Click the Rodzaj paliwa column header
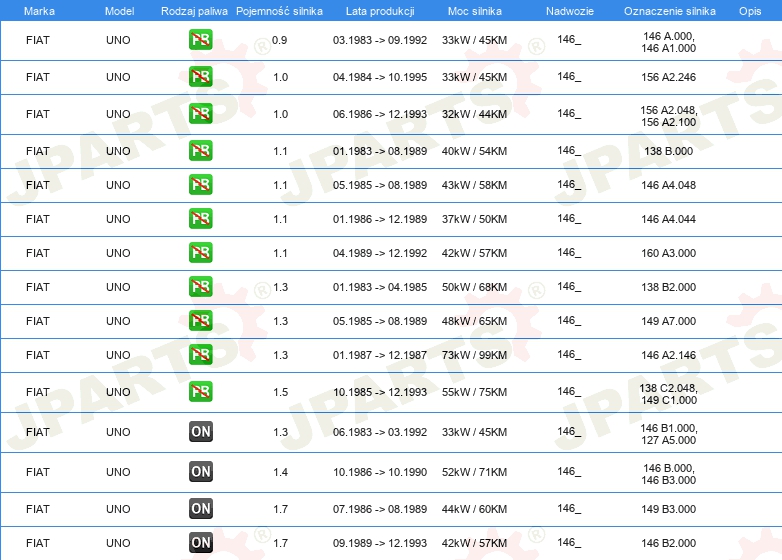The height and width of the screenshot is (560, 782). (194, 11)
